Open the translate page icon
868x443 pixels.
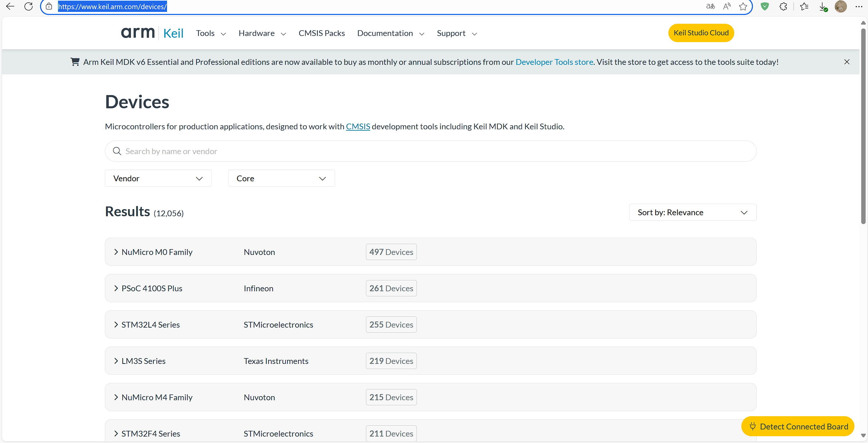710,6
